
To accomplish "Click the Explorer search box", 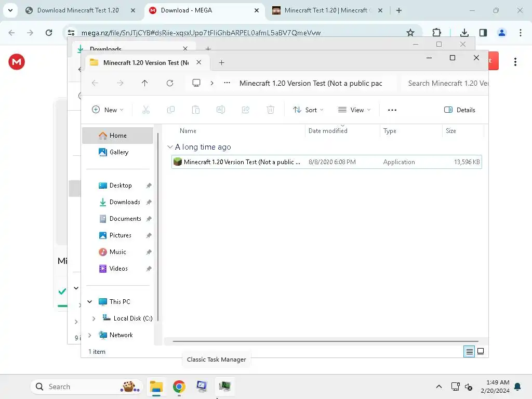I will pos(445,83).
